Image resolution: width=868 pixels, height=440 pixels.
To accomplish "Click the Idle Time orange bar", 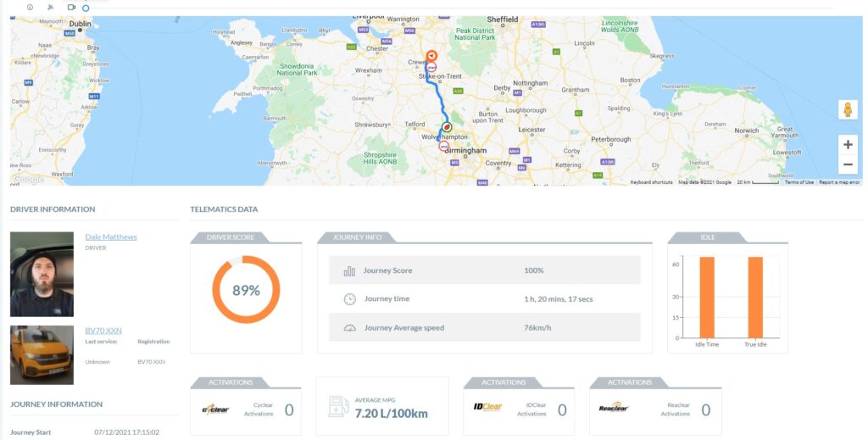I will pyautogui.click(x=707, y=298).
